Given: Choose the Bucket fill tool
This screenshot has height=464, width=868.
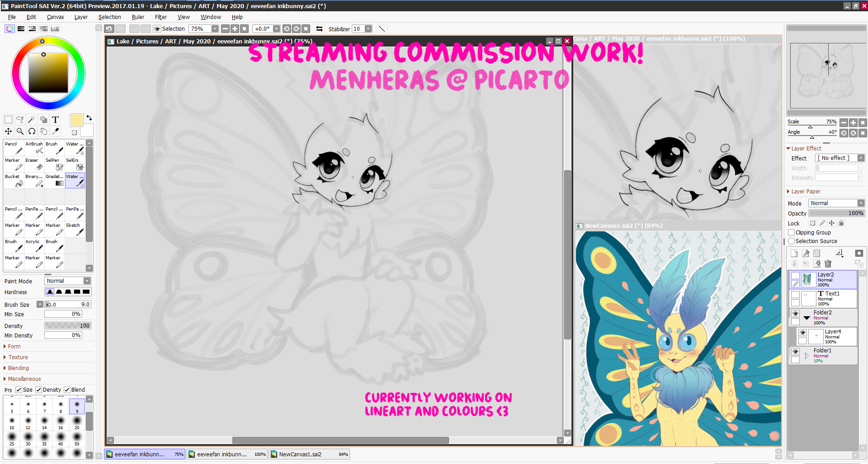Looking at the screenshot, I should 14,181.
